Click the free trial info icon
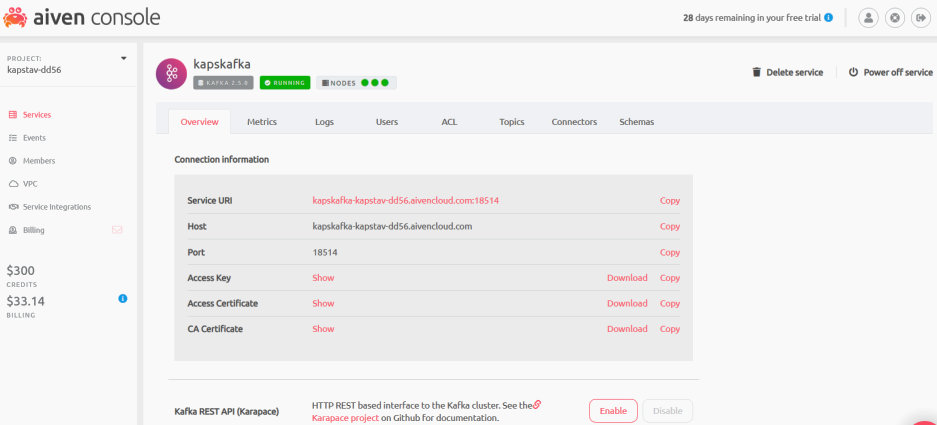Screen dimensions: 937x425 [828, 18]
